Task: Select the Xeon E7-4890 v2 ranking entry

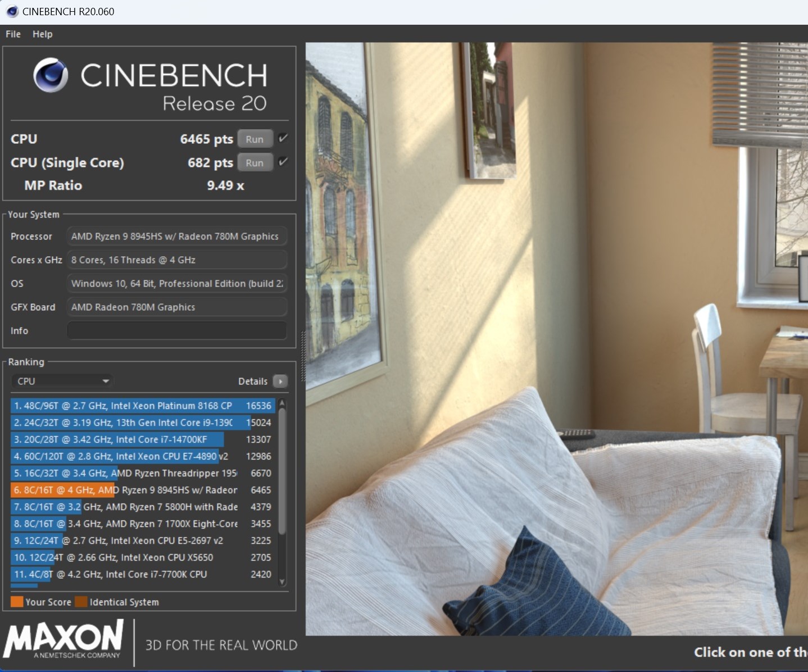Action: (x=143, y=456)
